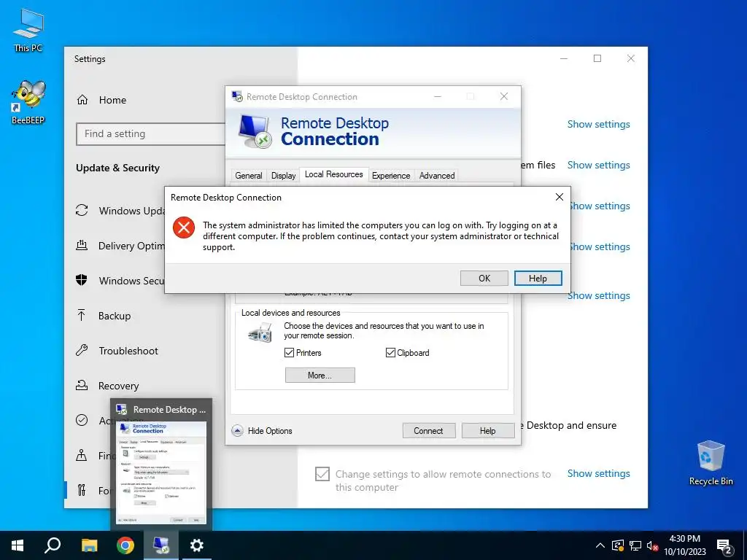Screen dimensions: 747x560
Task: Click the More... button
Action: click(x=320, y=376)
